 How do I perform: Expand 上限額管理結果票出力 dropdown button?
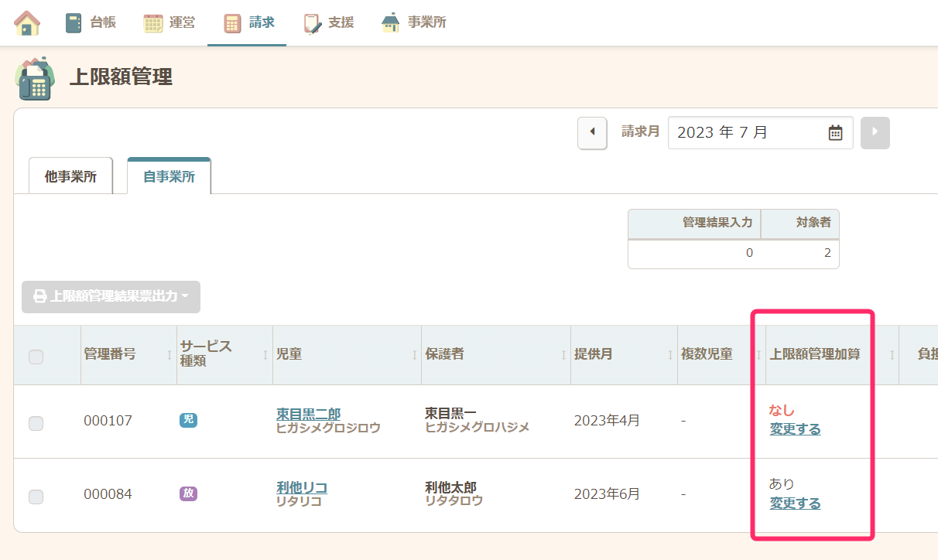click(x=111, y=296)
